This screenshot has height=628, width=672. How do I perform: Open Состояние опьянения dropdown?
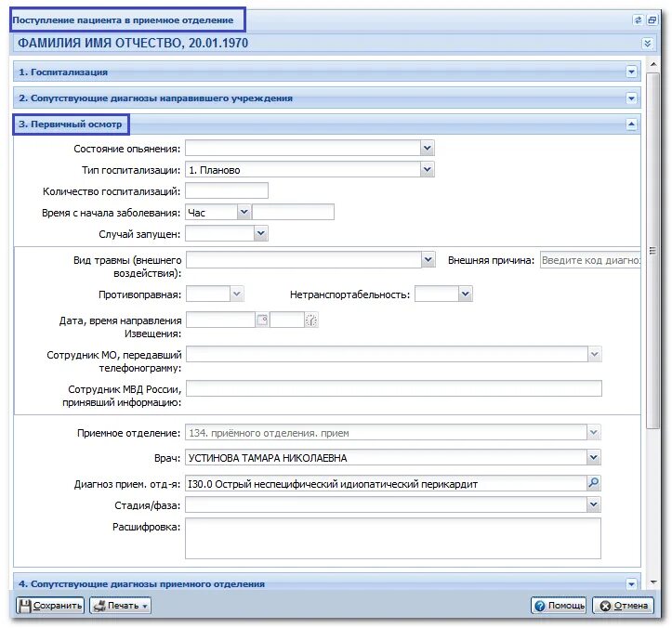pyautogui.click(x=427, y=149)
